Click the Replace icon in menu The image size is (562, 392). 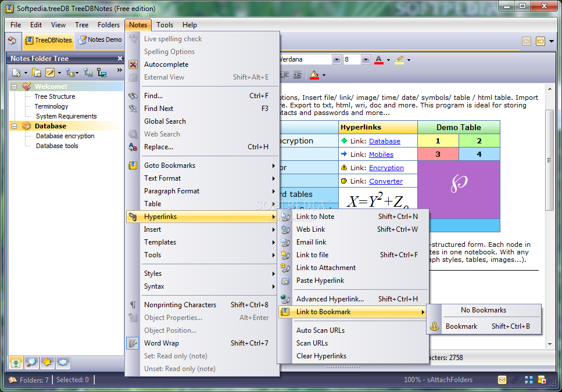pyautogui.click(x=133, y=147)
